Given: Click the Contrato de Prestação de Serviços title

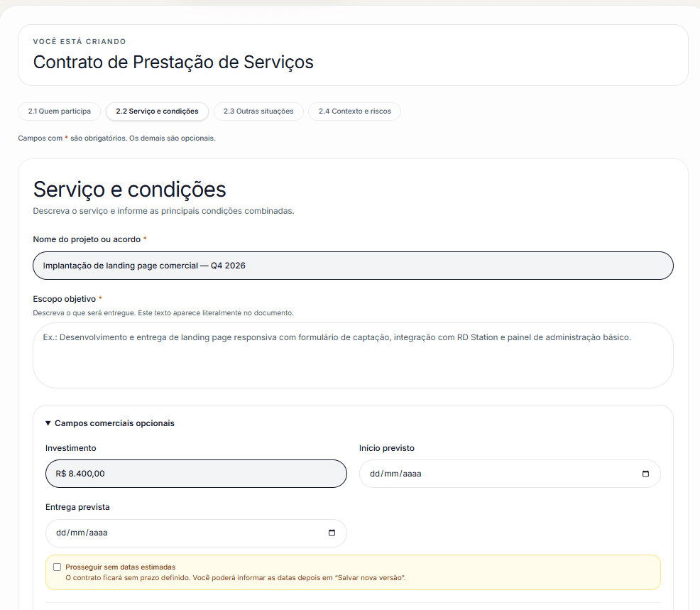Looking at the screenshot, I should [173, 62].
